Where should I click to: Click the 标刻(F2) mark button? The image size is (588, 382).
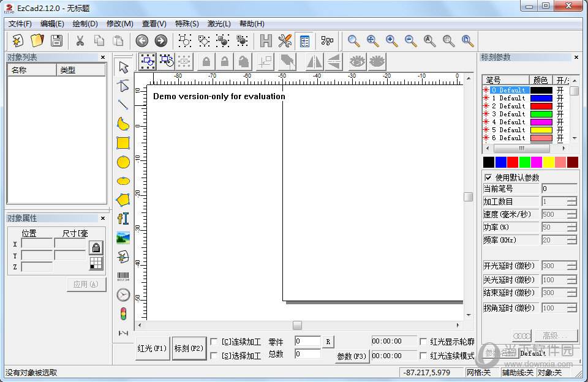(x=189, y=348)
